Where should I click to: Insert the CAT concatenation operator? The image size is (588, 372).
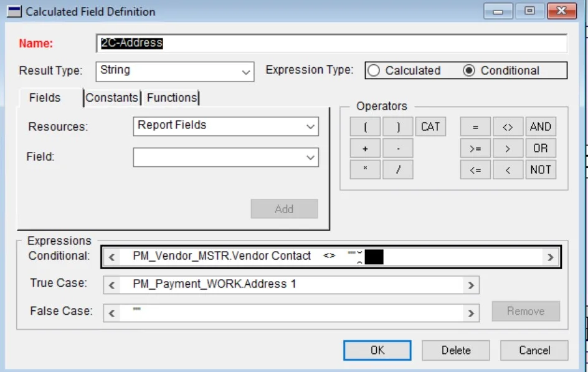pyautogui.click(x=430, y=126)
